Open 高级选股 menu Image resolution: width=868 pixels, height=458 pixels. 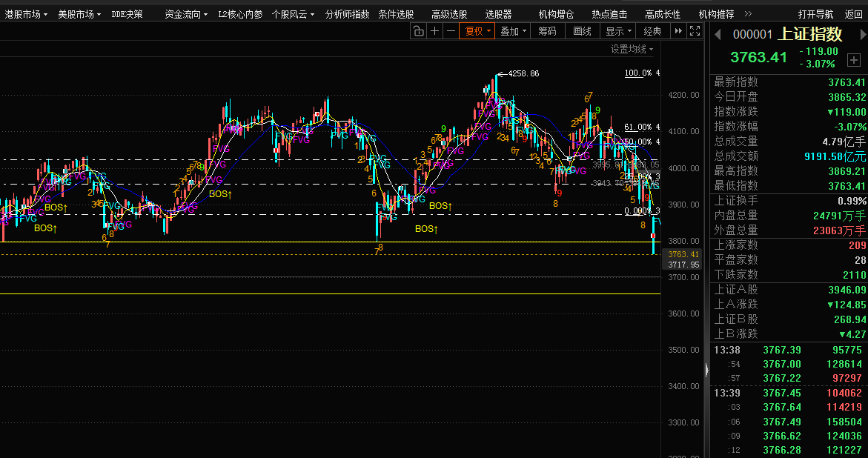tap(449, 14)
